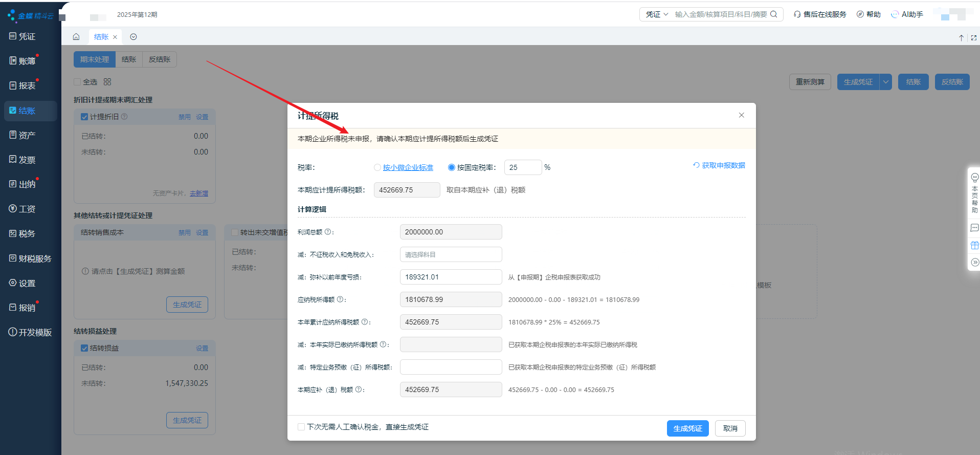
Task: Close the 结账 tab with its X
Action: (x=115, y=37)
